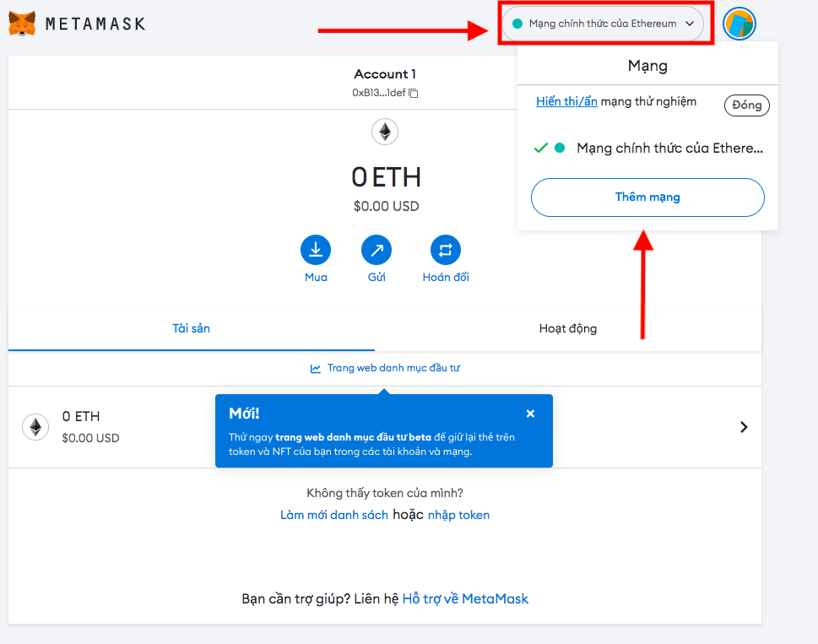Close network panel with Đóng button
Image resolution: width=818 pixels, height=644 pixels.
[x=746, y=105]
